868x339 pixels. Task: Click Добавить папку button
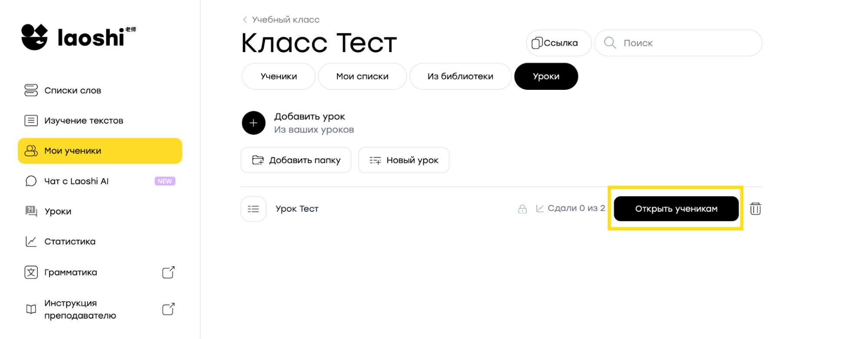[296, 160]
